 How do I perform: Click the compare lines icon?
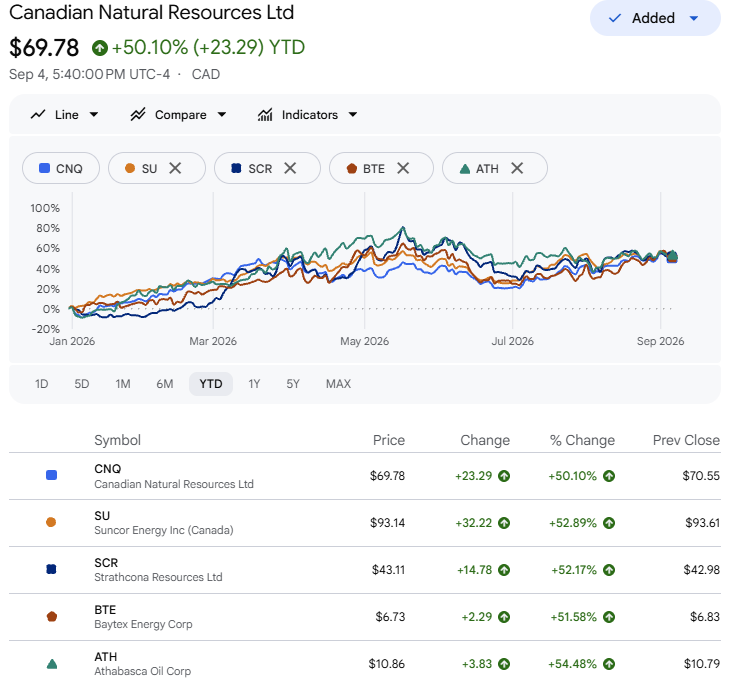(x=138, y=115)
